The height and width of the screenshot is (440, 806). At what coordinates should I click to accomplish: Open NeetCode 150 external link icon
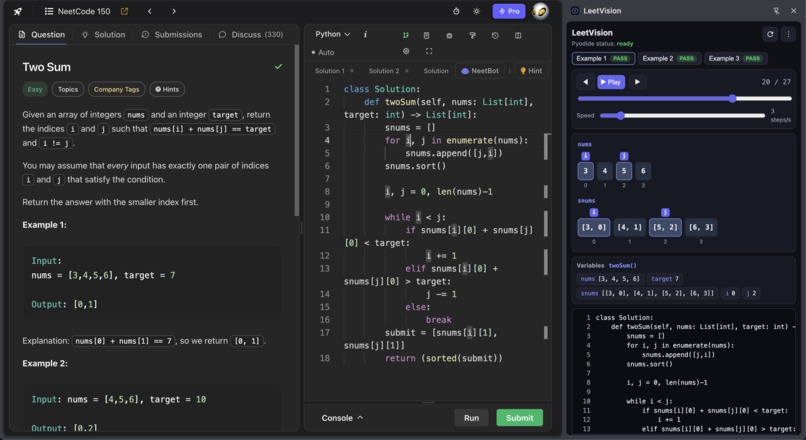pos(124,11)
